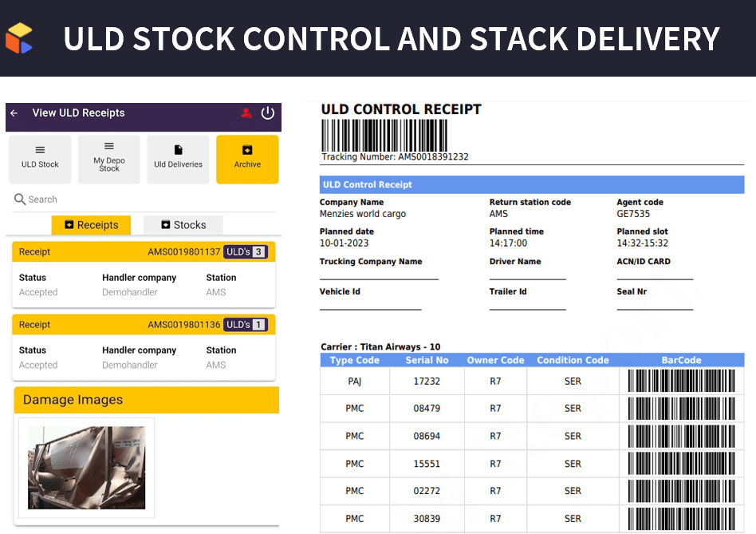Click the barcode in the 08479 row
Image resolution: width=756 pixels, height=534 pixels.
[x=681, y=408]
